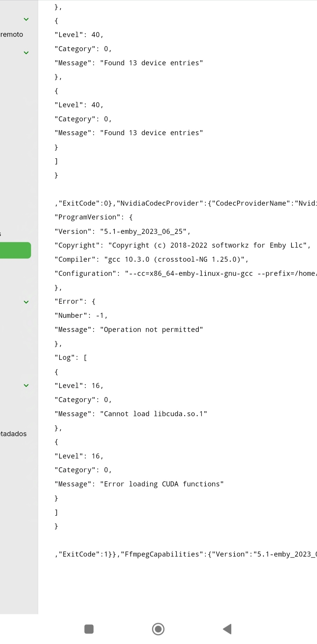This screenshot has height=644, width=317.
Task: Click the FfmpegCapabilities ExitCode 1 line
Action: click(x=185, y=554)
